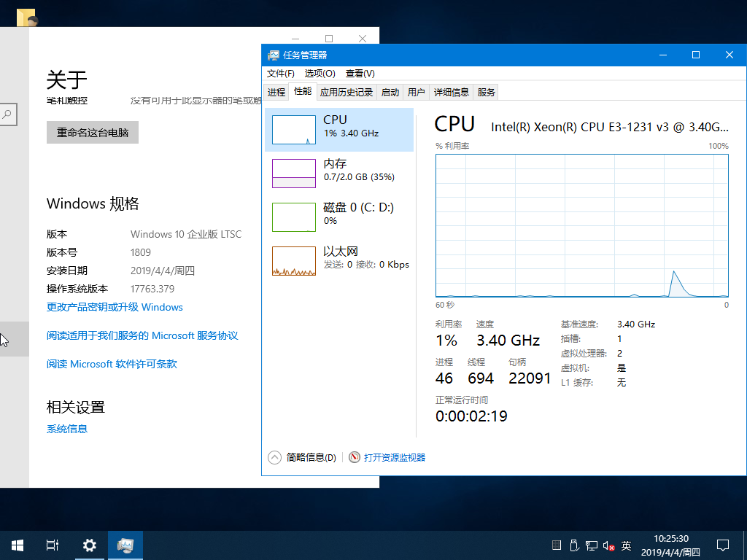
Task: Click the 基准速度 value 3.40 GHz
Action: (636, 324)
